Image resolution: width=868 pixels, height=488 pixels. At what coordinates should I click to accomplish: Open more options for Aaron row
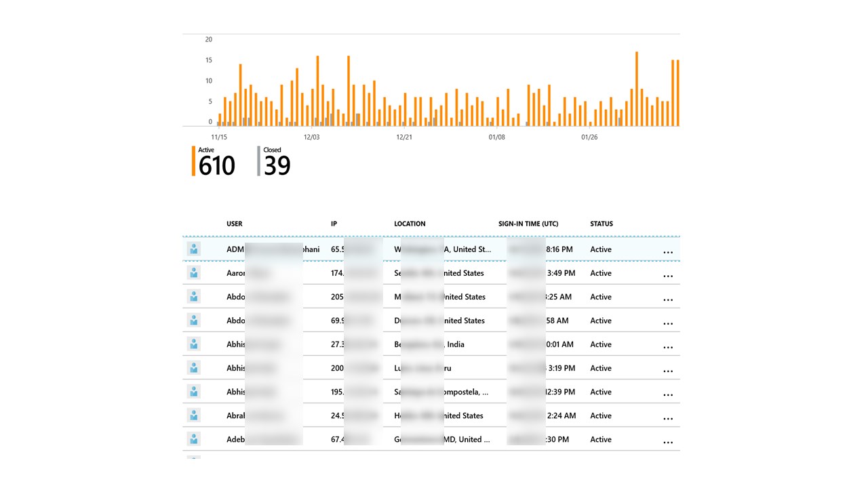[668, 276]
